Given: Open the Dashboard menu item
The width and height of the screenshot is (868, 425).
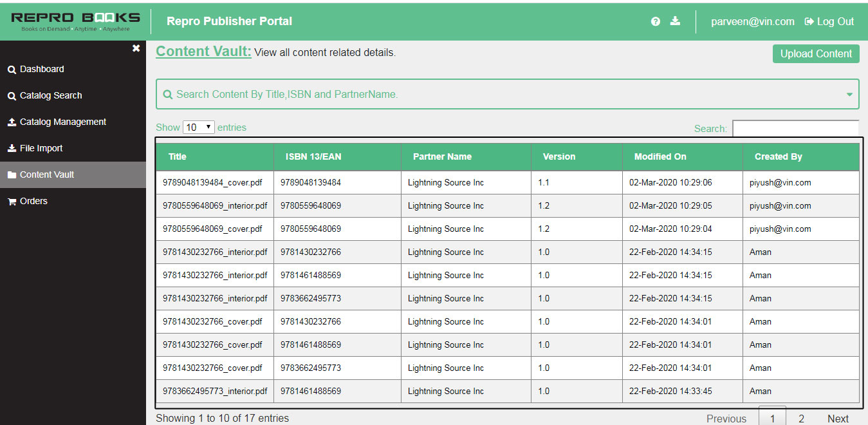Looking at the screenshot, I should click(42, 69).
